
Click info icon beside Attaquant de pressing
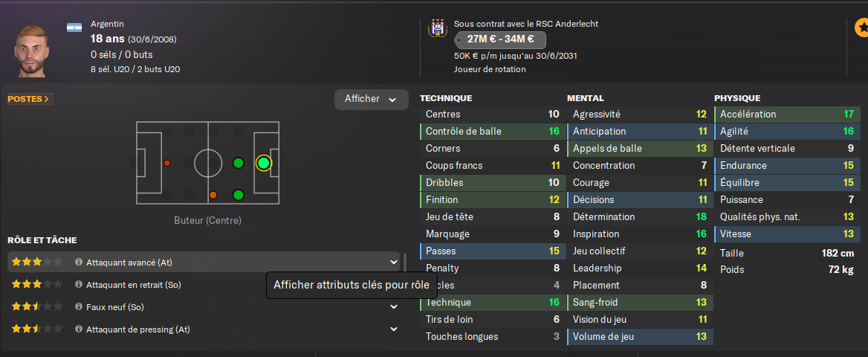79,329
